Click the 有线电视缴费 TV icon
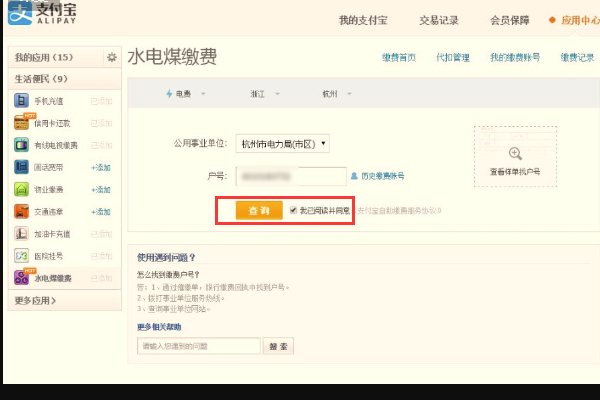The image size is (600, 400). pyautogui.click(x=21, y=145)
